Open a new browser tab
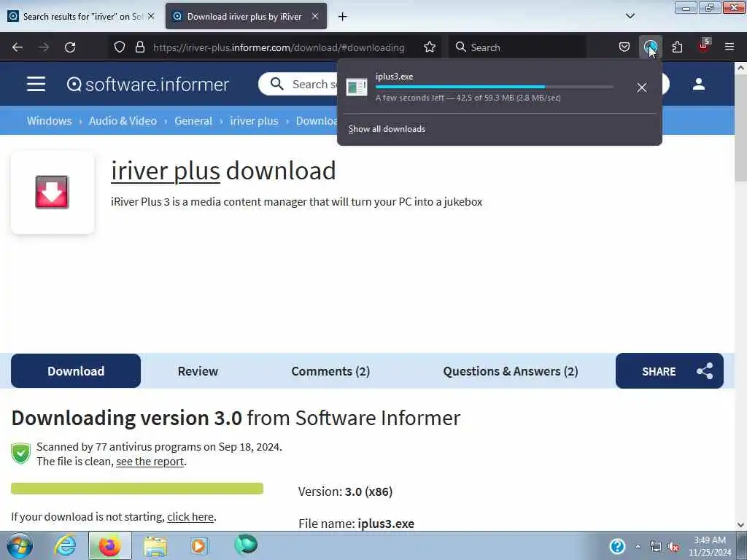The height and width of the screenshot is (560, 747). click(x=342, y=17)
